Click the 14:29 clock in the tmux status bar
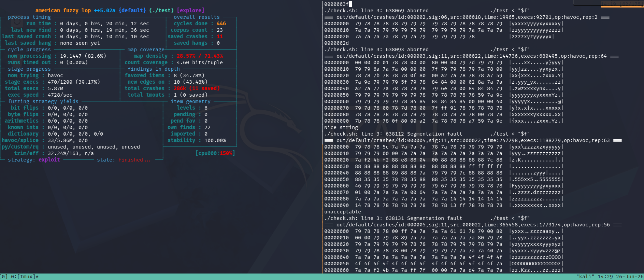Screen dimensions: 644x280 pos(605,277)
